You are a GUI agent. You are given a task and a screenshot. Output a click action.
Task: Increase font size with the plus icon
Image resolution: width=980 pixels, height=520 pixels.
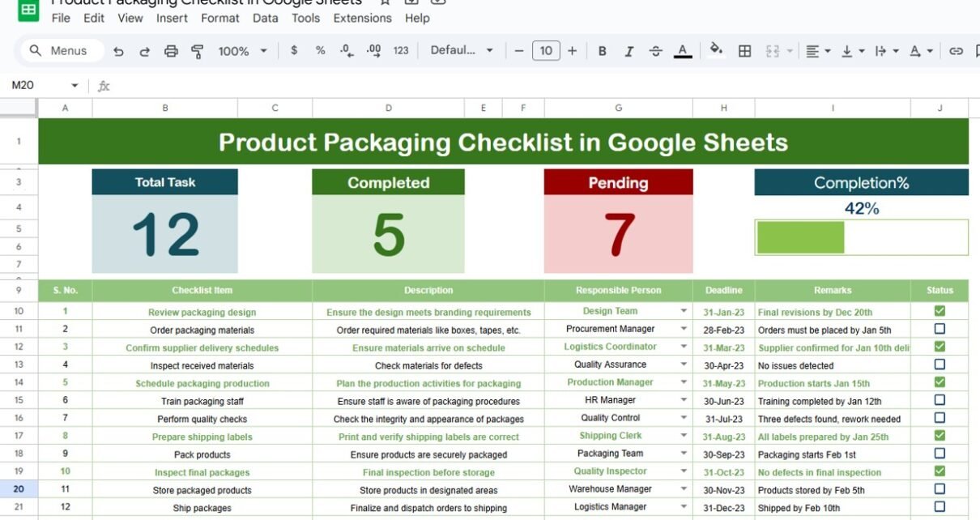pos(572,50)
